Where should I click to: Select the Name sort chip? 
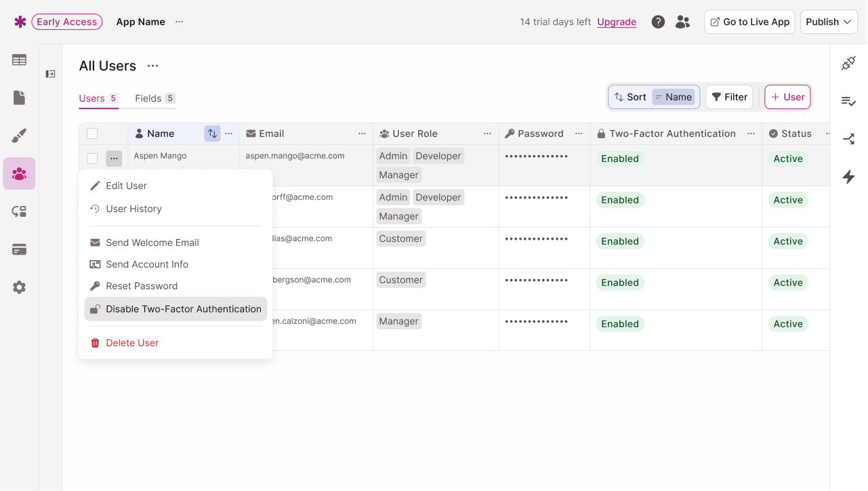click(x=674, y=97)
